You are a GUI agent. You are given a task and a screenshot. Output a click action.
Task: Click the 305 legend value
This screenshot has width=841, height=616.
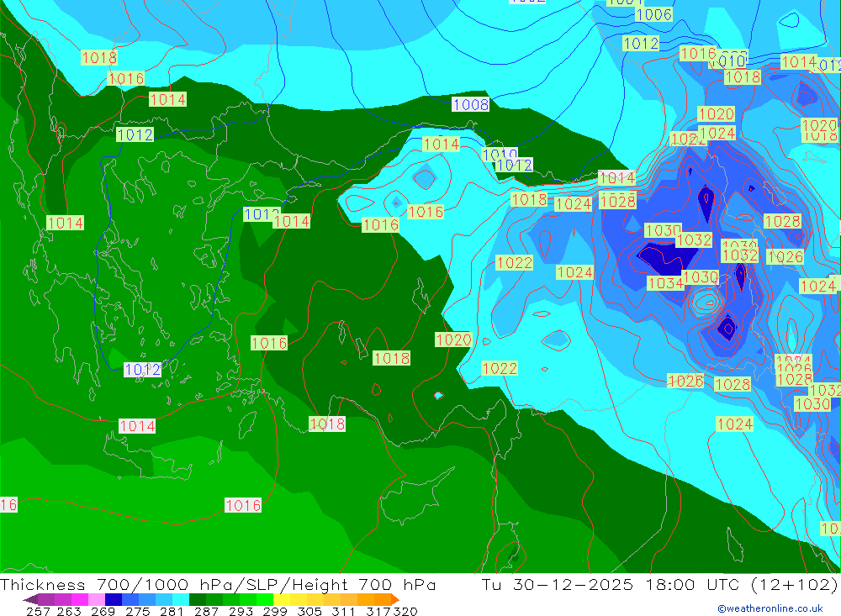point(309,611)
